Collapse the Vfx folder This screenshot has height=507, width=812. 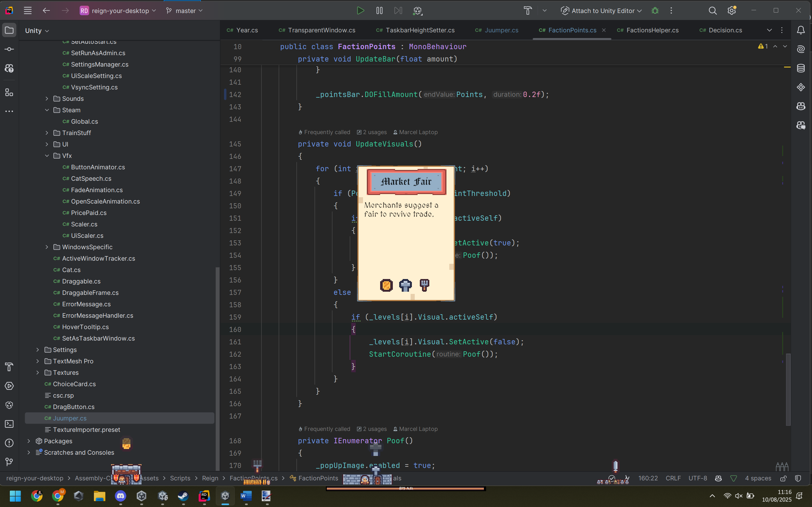click(x=47, y=156)
